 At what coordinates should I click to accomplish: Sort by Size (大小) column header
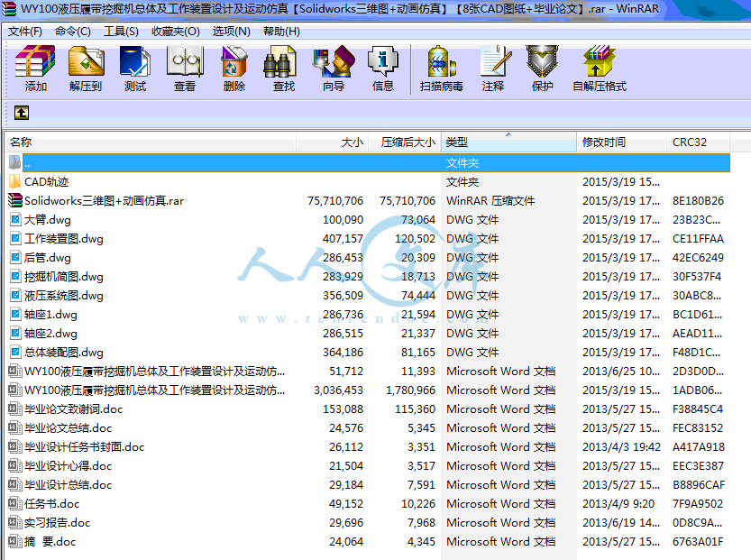point(333,142)
